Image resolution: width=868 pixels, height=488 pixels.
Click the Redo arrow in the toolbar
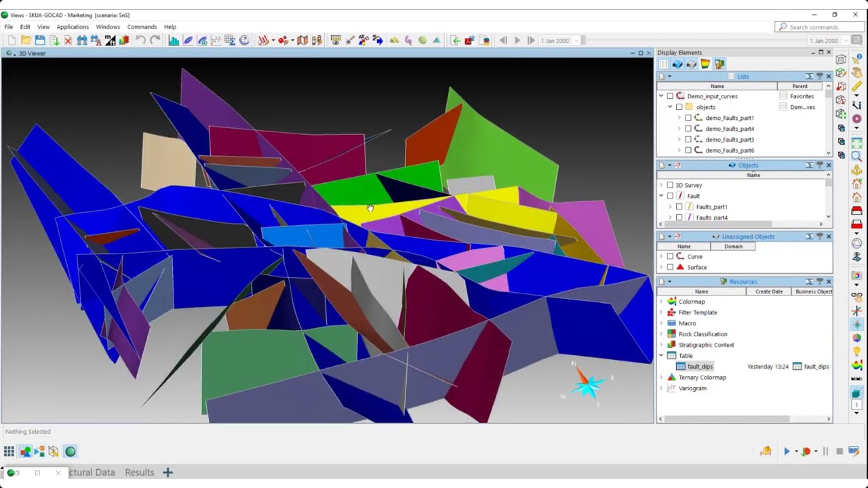tap(155, 41)
